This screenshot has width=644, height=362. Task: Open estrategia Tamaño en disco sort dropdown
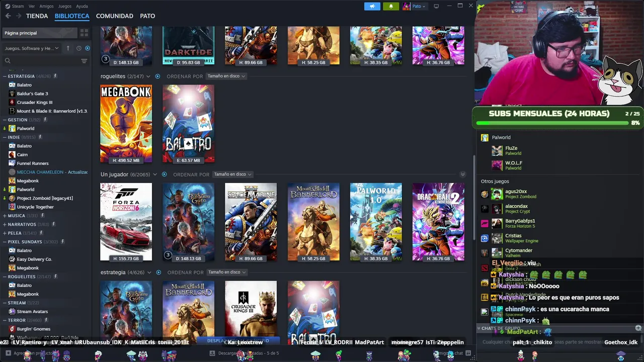(226, 273)
